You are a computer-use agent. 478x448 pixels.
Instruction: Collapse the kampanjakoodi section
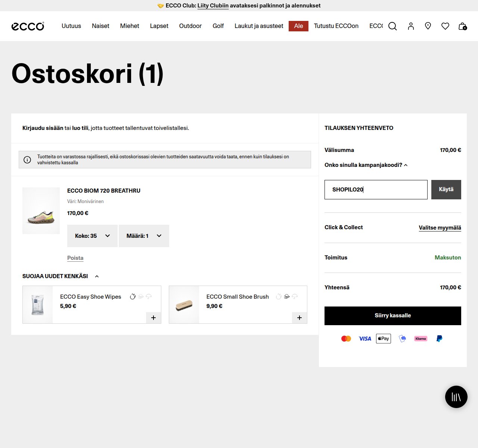366,165
